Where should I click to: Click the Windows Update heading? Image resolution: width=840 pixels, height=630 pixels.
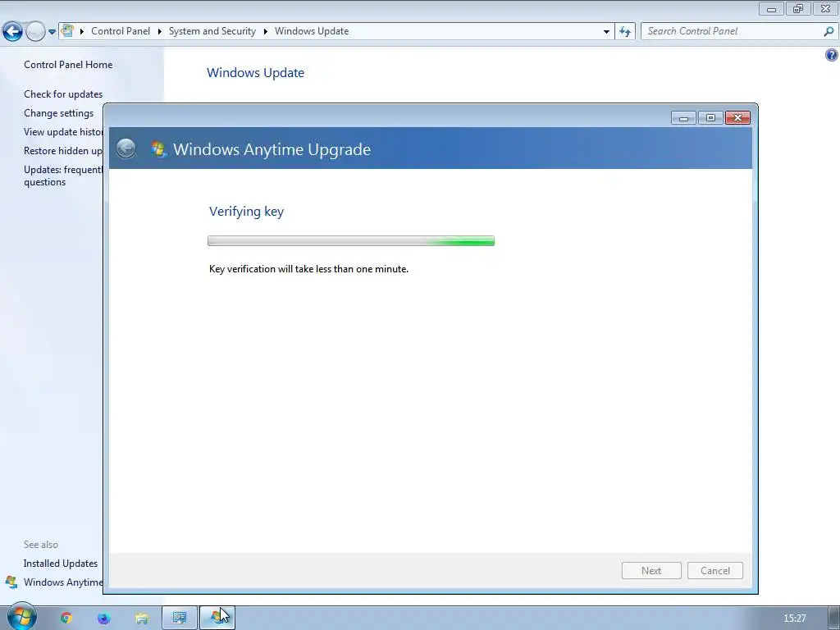pyautogui.click(x=256, y=72)
